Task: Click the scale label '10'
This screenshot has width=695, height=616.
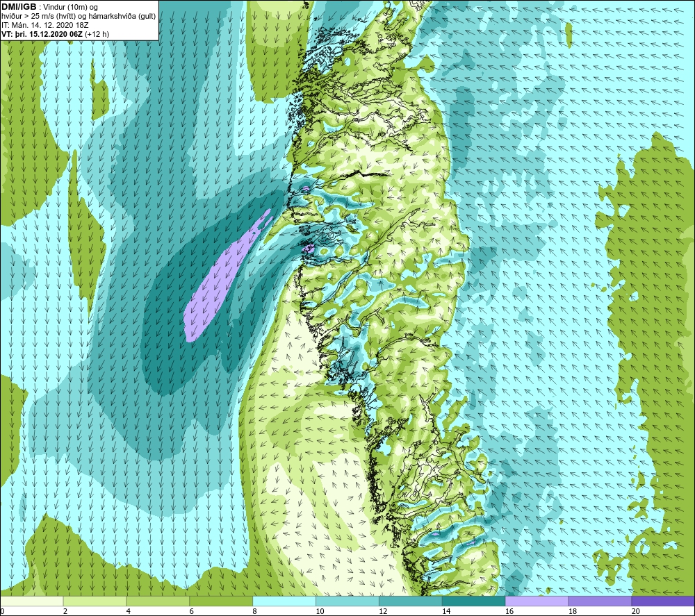Action: point(320,611)
